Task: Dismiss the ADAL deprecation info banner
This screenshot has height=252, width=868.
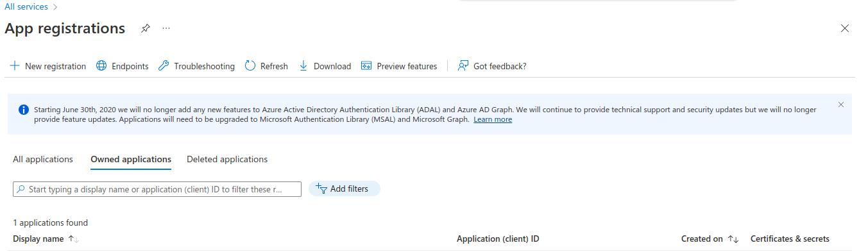Action: 841,105
